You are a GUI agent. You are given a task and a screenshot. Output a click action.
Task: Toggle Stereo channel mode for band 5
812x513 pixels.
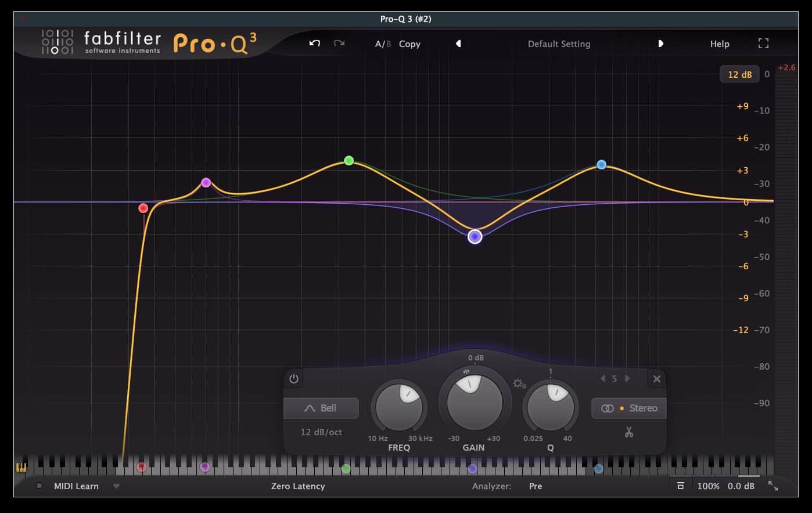[629, 408]
